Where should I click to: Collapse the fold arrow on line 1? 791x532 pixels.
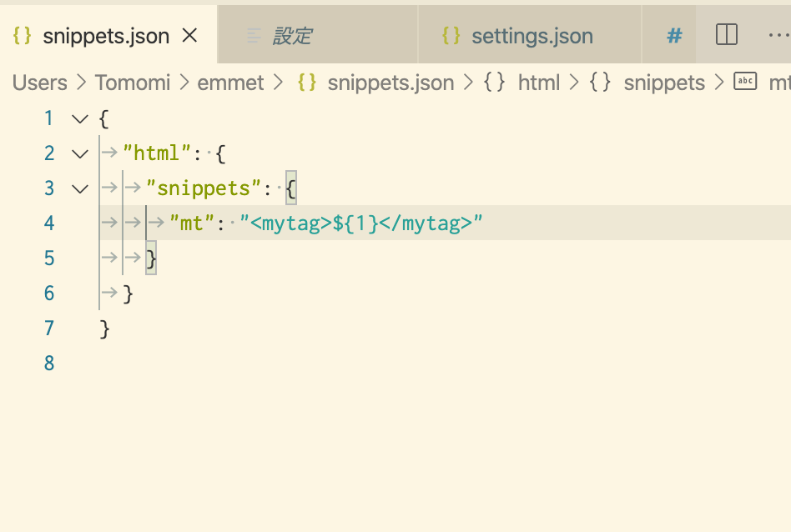(80, 119)
